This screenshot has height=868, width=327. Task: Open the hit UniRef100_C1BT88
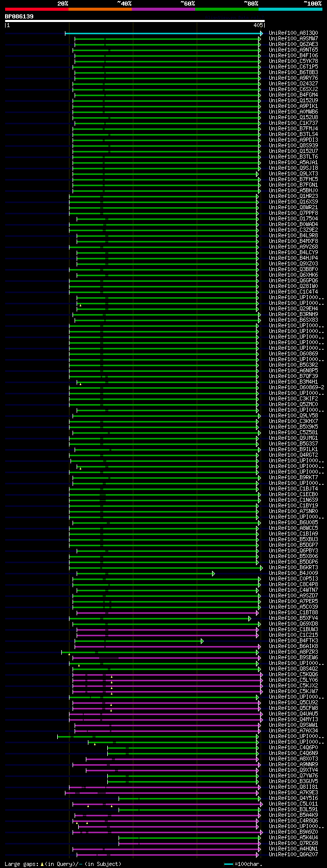[x=293, y=613]
